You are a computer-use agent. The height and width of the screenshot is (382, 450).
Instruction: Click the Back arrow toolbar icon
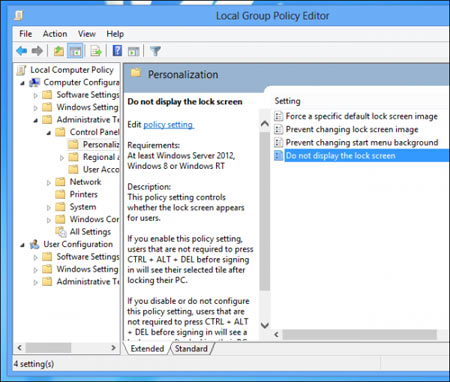tap(22, 51)
